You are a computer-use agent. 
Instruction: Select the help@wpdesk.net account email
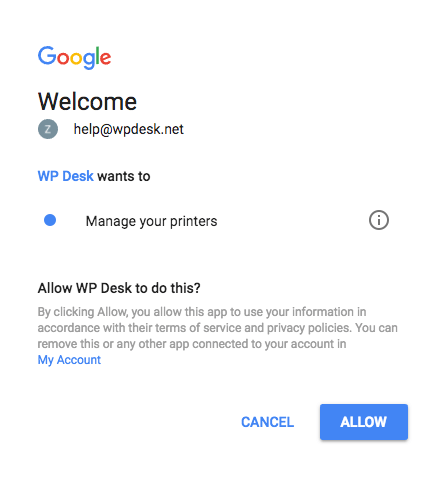pyautogui.click(x=128, y=129)
